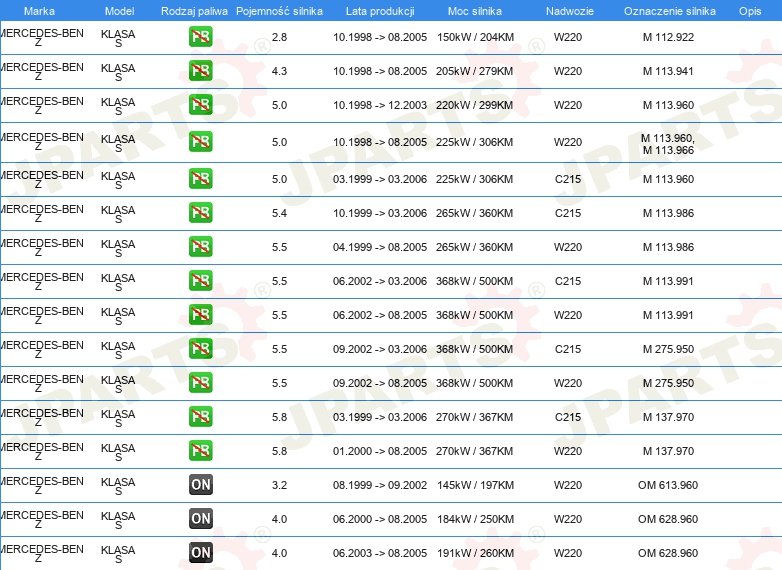
Task: Click the Moc silnika column header
Action: click(x=475, y=11)
